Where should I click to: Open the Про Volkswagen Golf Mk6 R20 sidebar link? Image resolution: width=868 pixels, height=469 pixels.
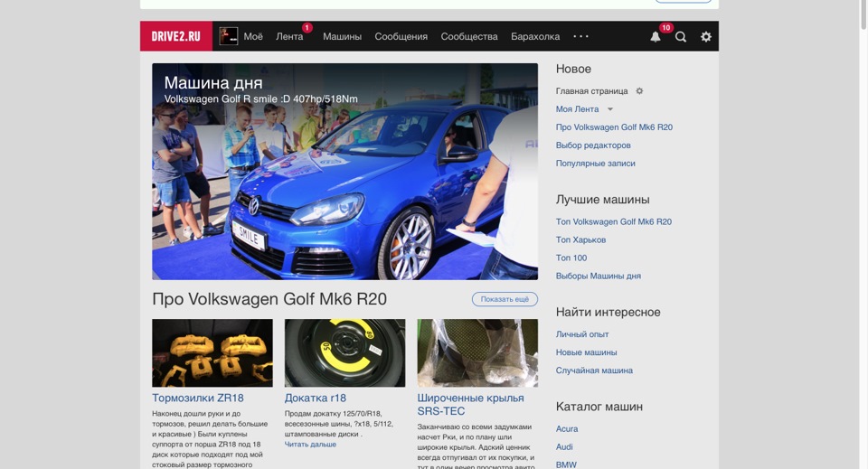click(x=615, y=127)
